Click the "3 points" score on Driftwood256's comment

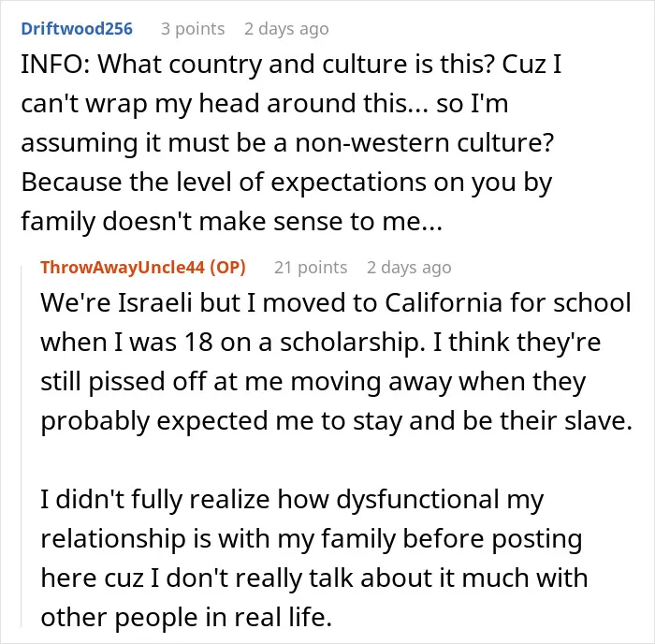(193, 29)
